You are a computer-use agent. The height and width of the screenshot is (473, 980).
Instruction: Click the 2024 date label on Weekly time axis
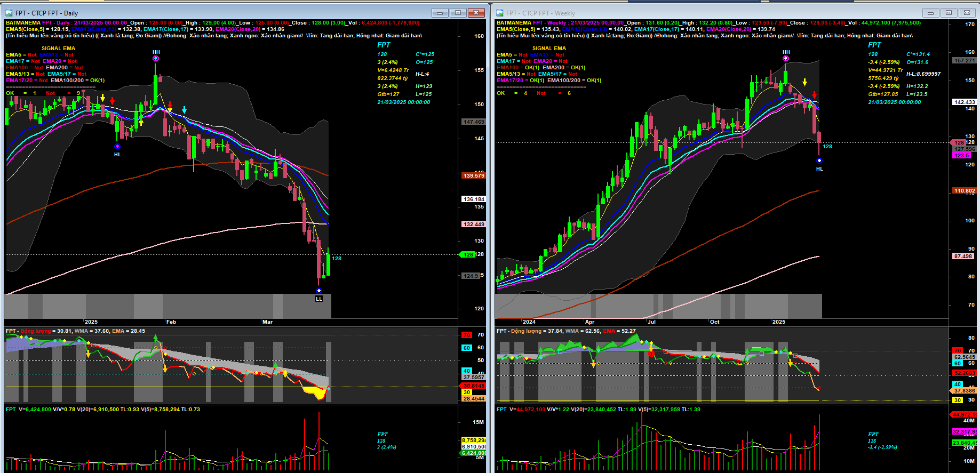click(x=529, y=322)
